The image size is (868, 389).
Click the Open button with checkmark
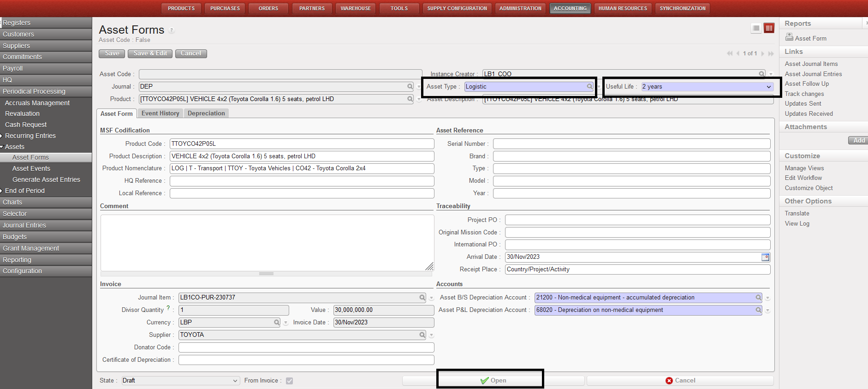[493, 381]
